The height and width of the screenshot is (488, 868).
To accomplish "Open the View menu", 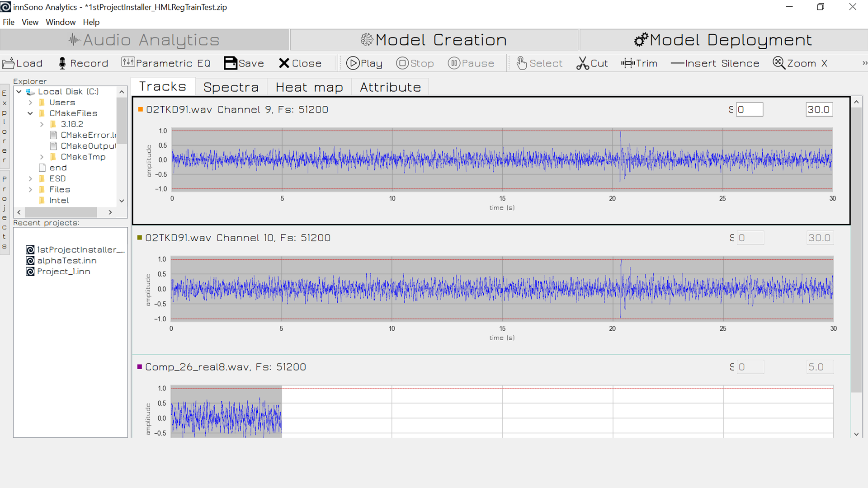I will (x=30, y=22).
